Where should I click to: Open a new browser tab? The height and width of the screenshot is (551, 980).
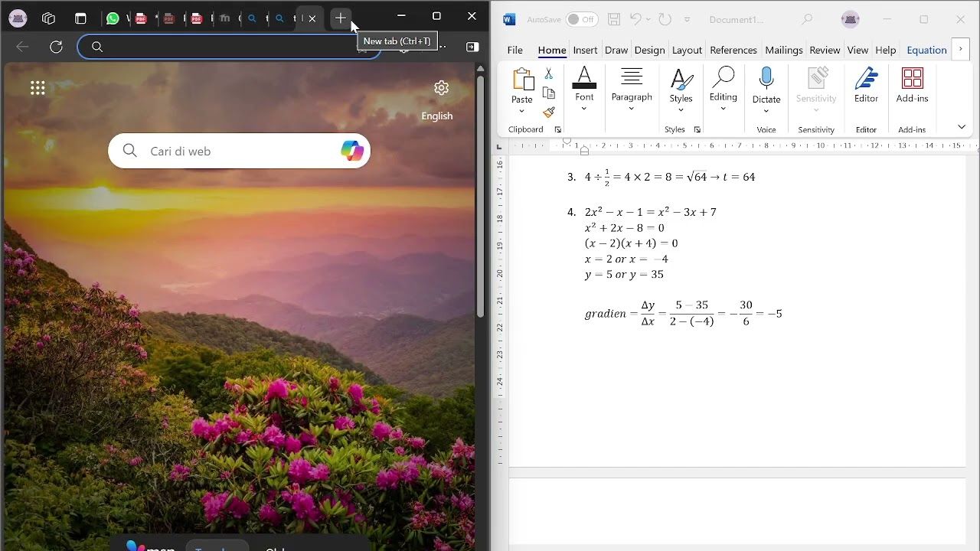pos(341,18)
